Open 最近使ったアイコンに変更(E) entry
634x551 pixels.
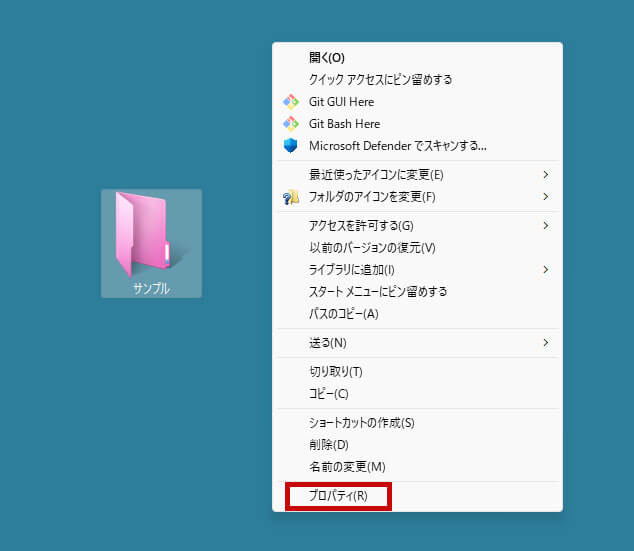coord(417,175)
